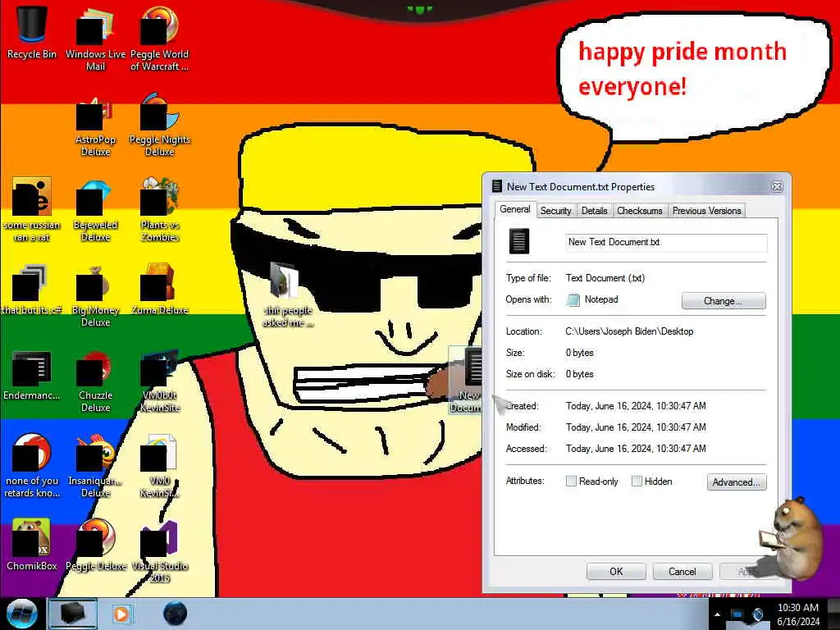Select VM08ut KevinSite desktop icon

(x=160, y=381)
